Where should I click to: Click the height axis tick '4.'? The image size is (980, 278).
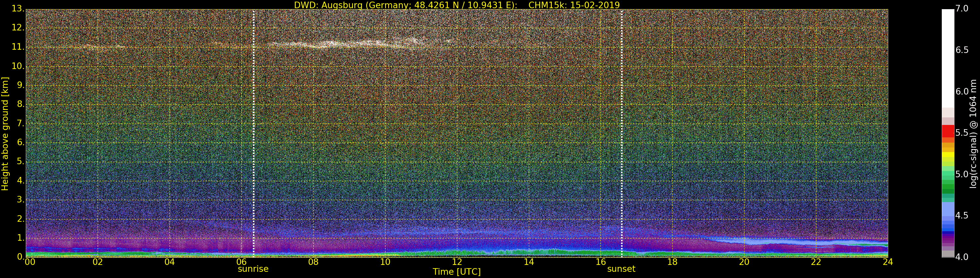coord(21,181)
